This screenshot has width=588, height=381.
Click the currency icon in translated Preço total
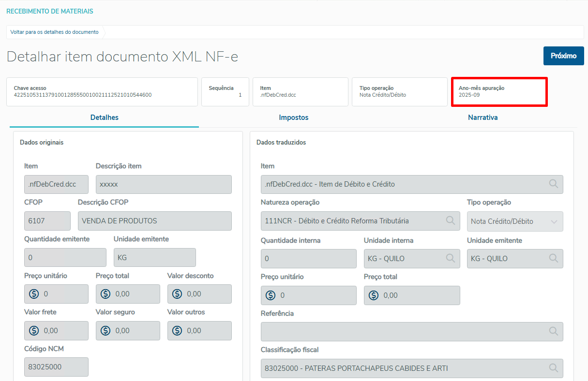tap(374, 295)
